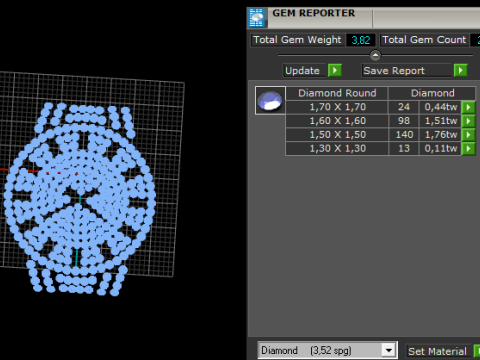Click the Set Material button
The width and height of the screenshot is (480, 360).
(437, 351)
